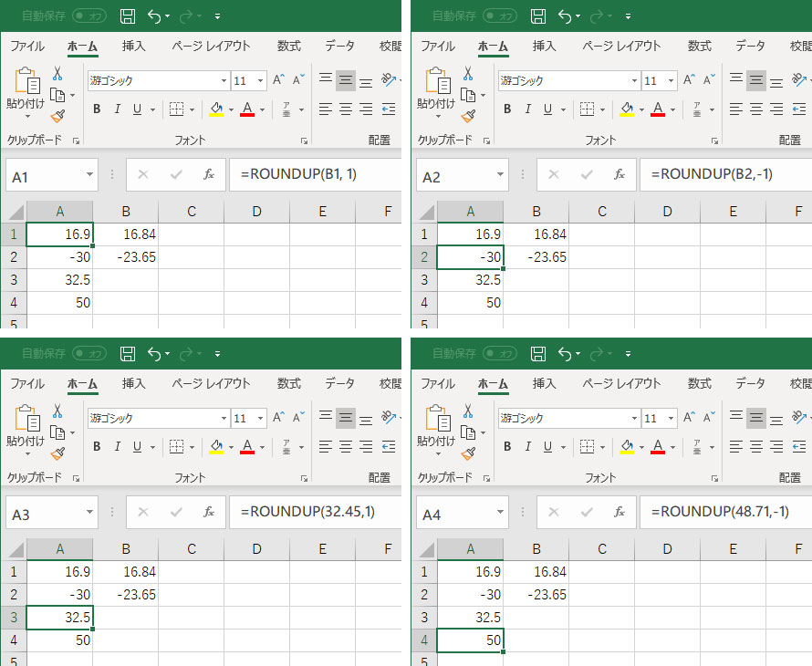Toggle AutoSave switch in the A4 window

[x=500, y=354]
